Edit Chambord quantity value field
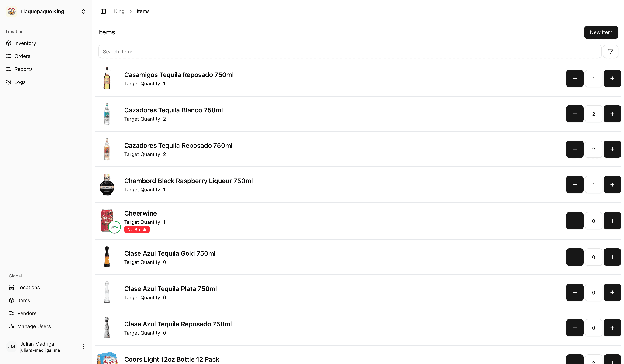 click(x=593, y=185)
